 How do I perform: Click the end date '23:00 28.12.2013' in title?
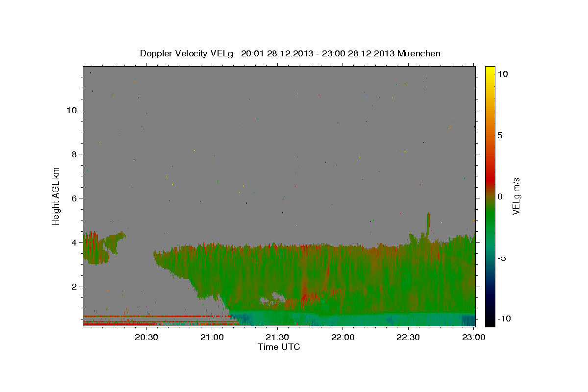[x=358, y=53]
